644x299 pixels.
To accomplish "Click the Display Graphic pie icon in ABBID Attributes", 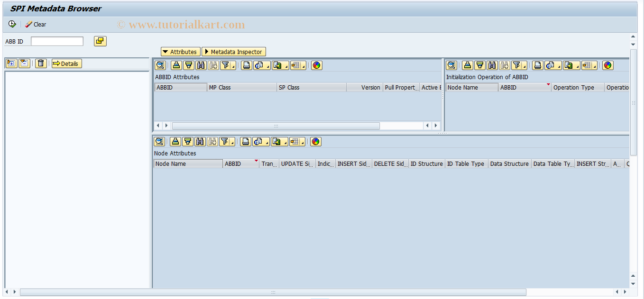I will [x=317, y=65].
